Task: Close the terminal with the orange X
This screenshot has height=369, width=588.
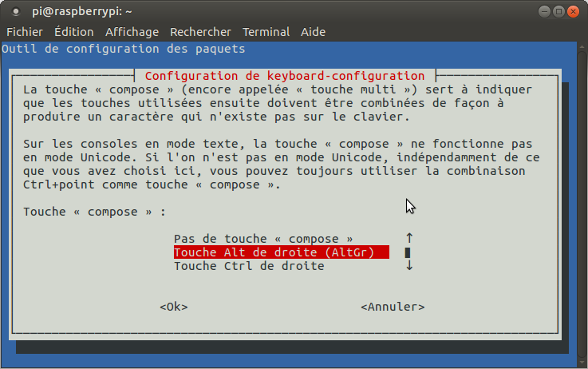Action: coord(574,11)
